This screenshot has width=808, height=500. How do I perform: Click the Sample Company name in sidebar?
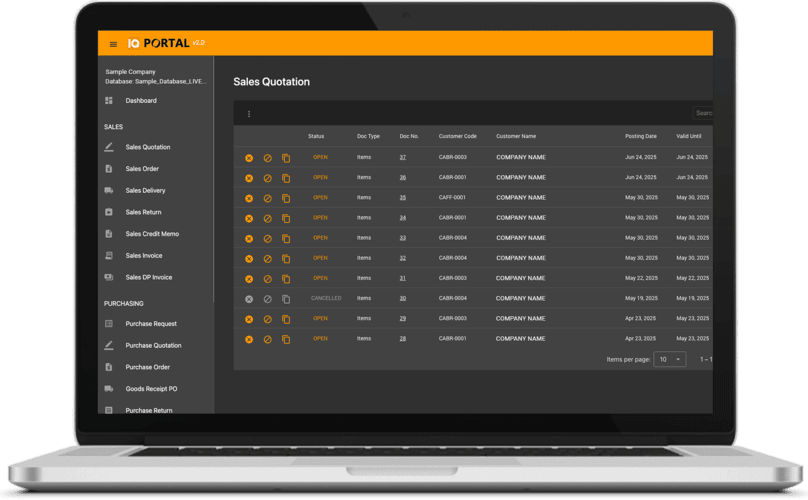tap(130, 72)
